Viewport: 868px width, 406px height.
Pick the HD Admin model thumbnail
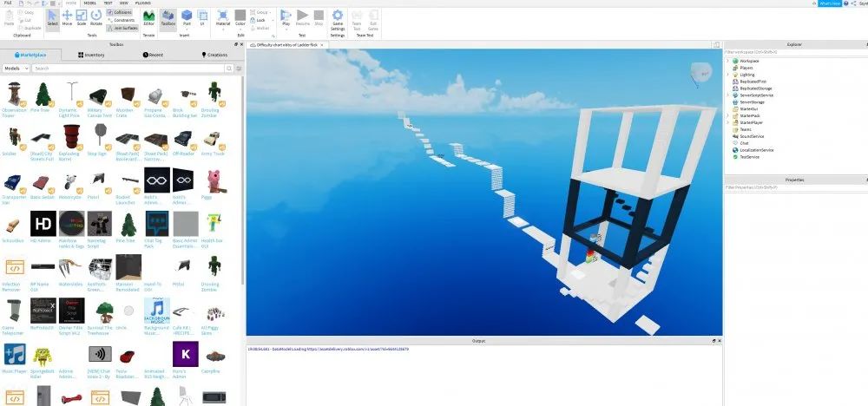43,224
